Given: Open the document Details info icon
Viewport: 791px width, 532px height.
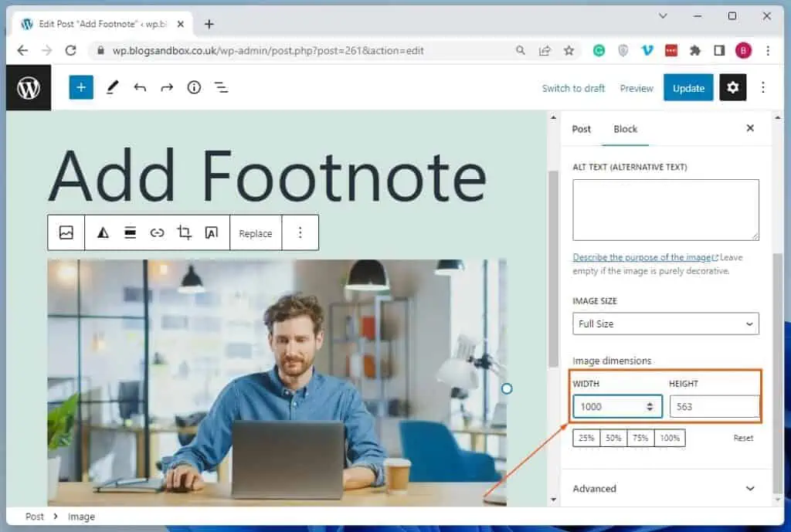Looking at the screenshot, I should [x=194, y=87].
